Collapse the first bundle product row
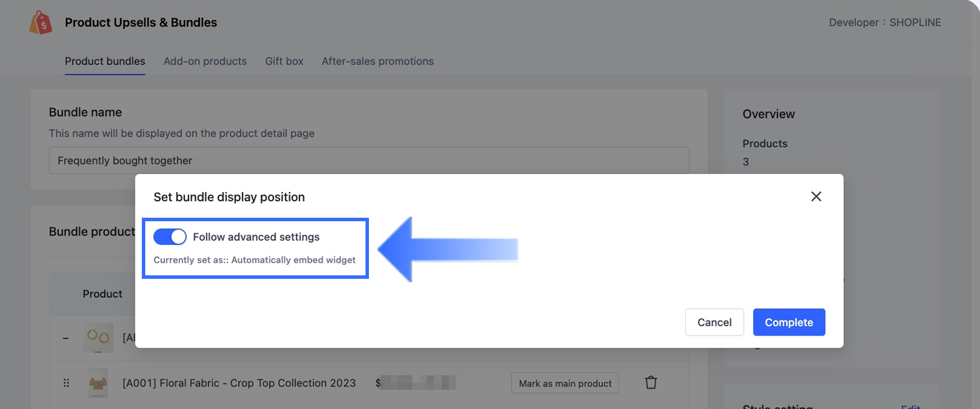 click(x=66, y=338)
